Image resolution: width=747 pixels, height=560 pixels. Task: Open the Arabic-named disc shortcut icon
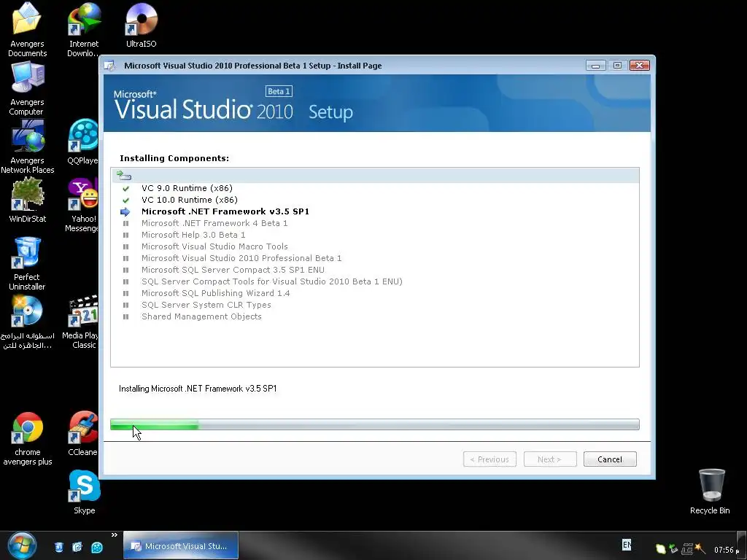click(x=27, y=311)
